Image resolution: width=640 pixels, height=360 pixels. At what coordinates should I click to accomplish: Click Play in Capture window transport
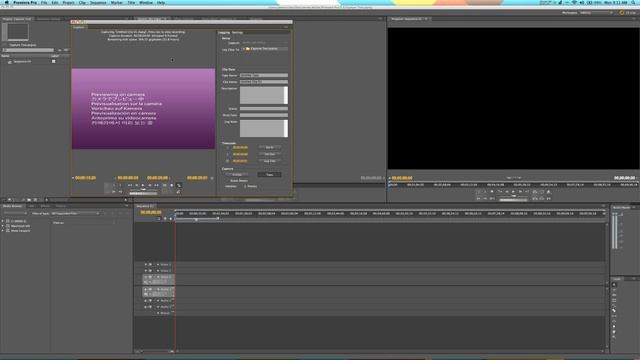coord(143,185)
